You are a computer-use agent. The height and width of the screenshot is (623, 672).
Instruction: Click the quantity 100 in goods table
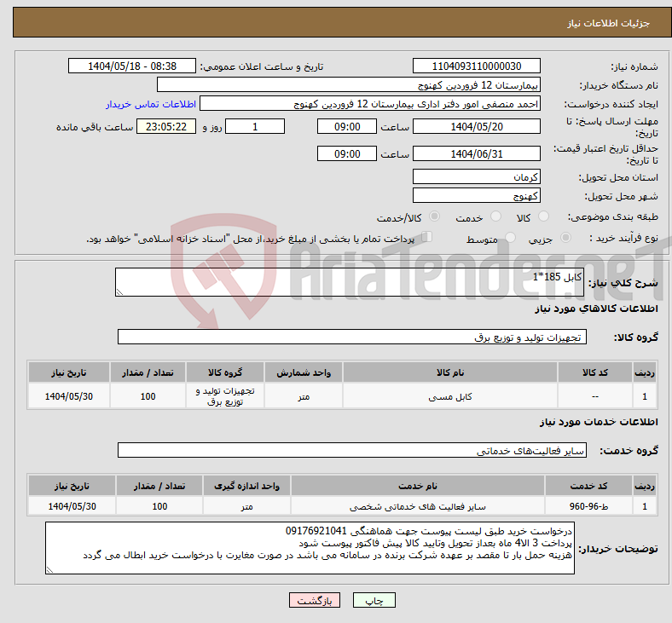pyautogui.click(x=148, y=396)
